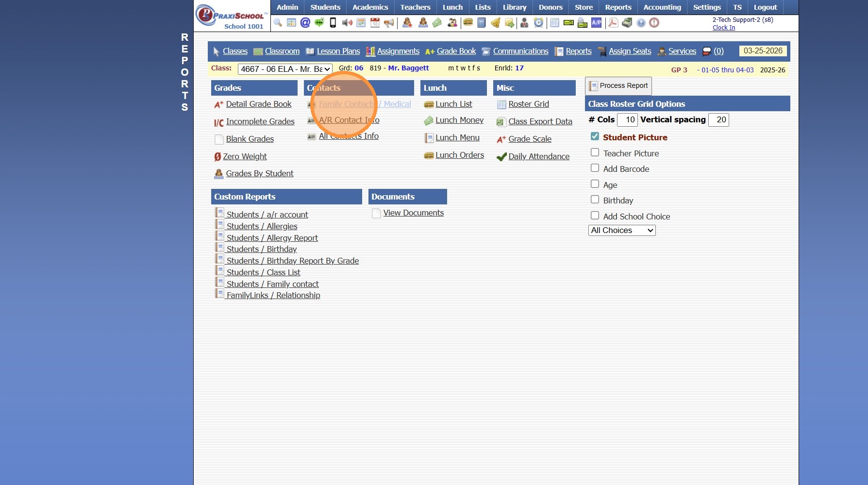This screenshot has width=868, height=485.
Task: Click the # Cols input field
Action: (x=627, y=120)
